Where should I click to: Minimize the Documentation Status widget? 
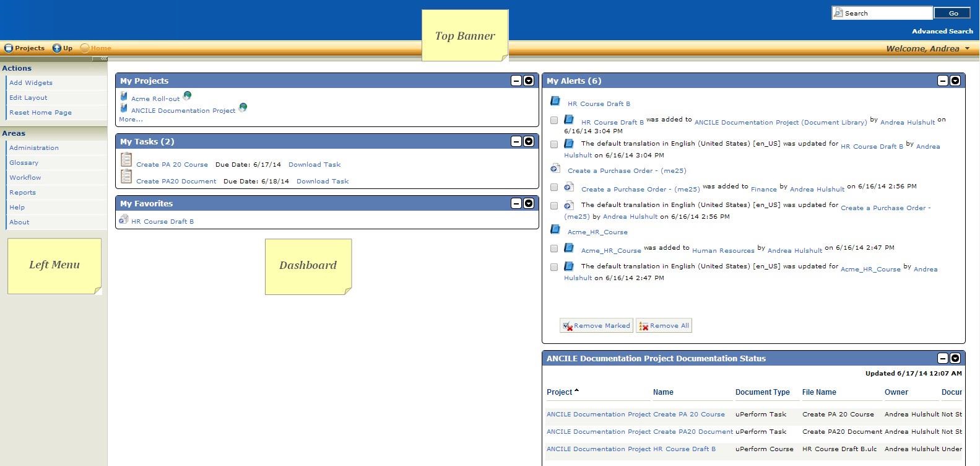[x=943, y=358]
